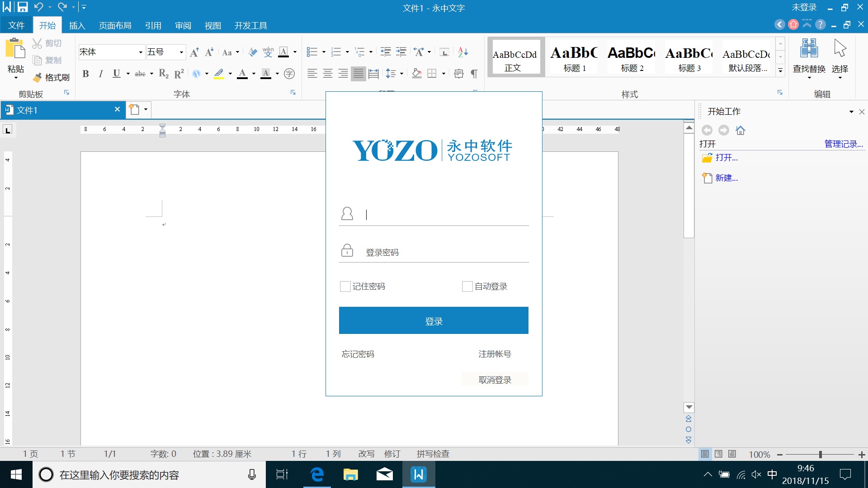The width and height of the screenshot is (868, 488).
Task: Click the increase indent icon
Action: pos(401,52)
